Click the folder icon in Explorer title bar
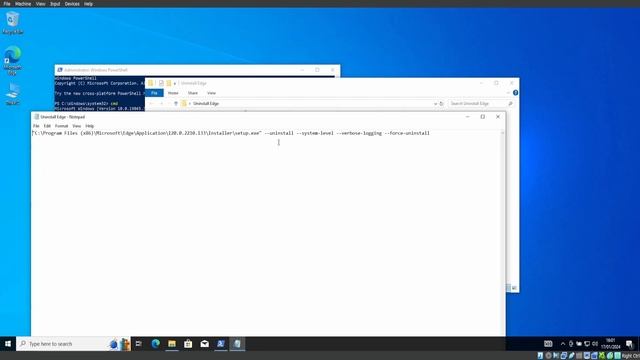640x360 pixels. [x=151, y=83]
